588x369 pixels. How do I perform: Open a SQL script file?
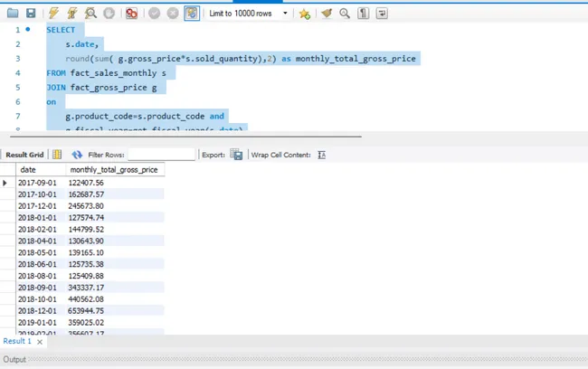[x=13, y=14]
